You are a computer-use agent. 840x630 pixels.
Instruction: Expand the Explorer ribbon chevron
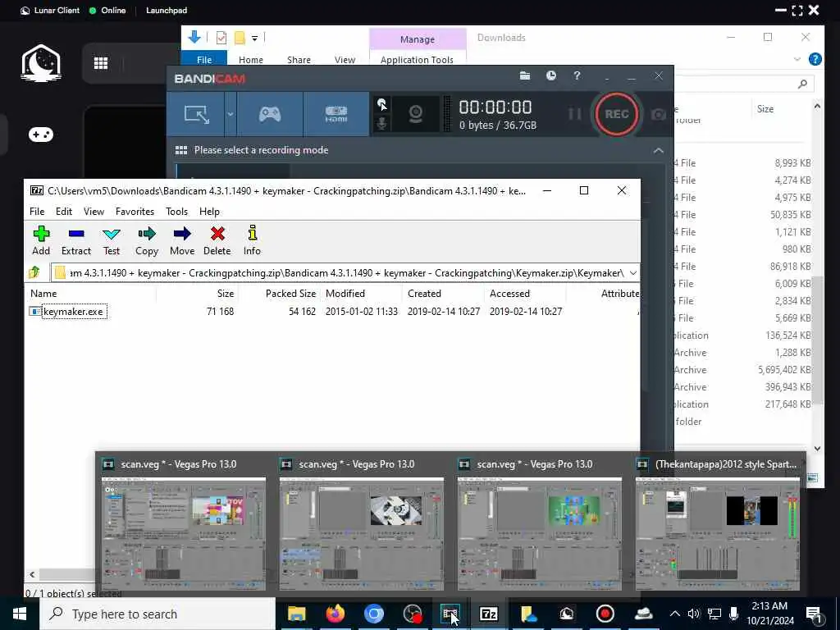[x=797, y=59]
